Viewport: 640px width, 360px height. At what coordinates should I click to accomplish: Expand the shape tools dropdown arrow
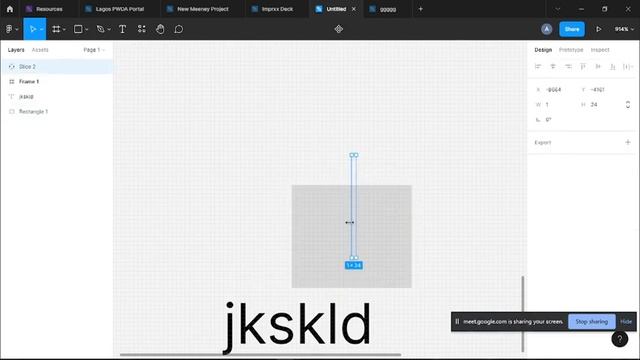pyautogui.click(x=87, y=29)
